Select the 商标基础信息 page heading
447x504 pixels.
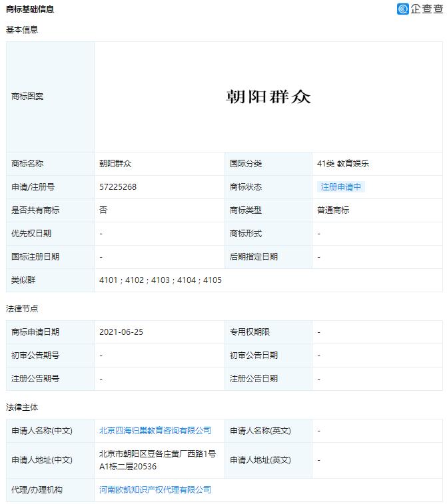point(30,9)
